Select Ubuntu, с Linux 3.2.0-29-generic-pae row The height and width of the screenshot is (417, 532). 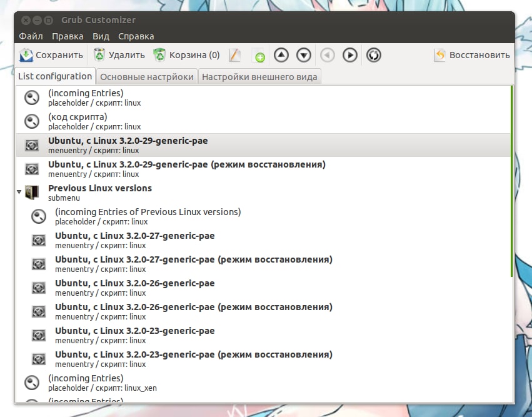point(263,145)
